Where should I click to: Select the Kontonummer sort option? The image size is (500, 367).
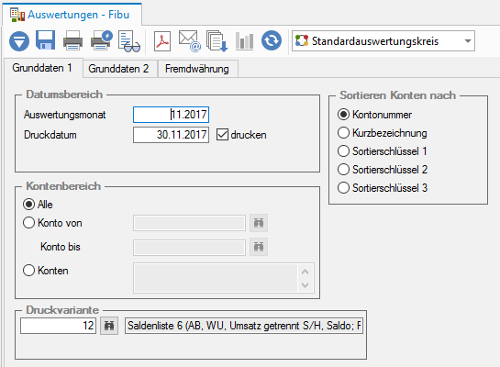(x=343, y=114)
